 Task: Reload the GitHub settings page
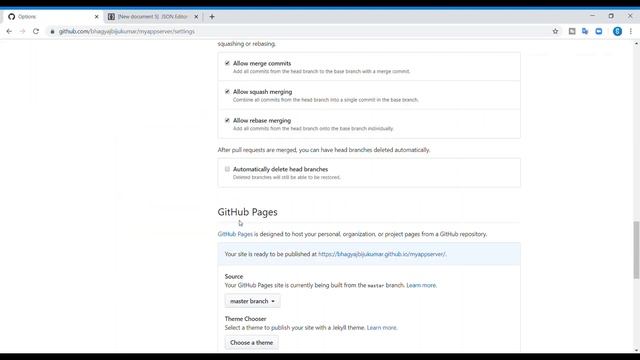(x=36, y=31)
